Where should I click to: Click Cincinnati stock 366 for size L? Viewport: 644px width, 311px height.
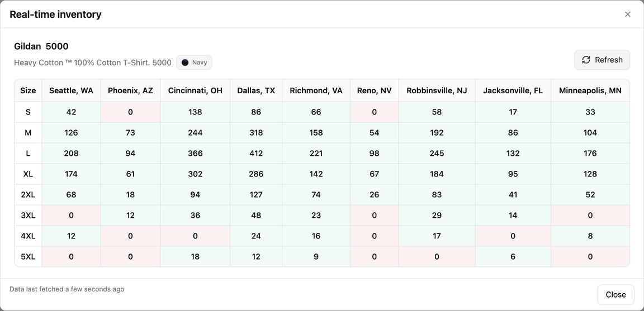pos(195,154)
